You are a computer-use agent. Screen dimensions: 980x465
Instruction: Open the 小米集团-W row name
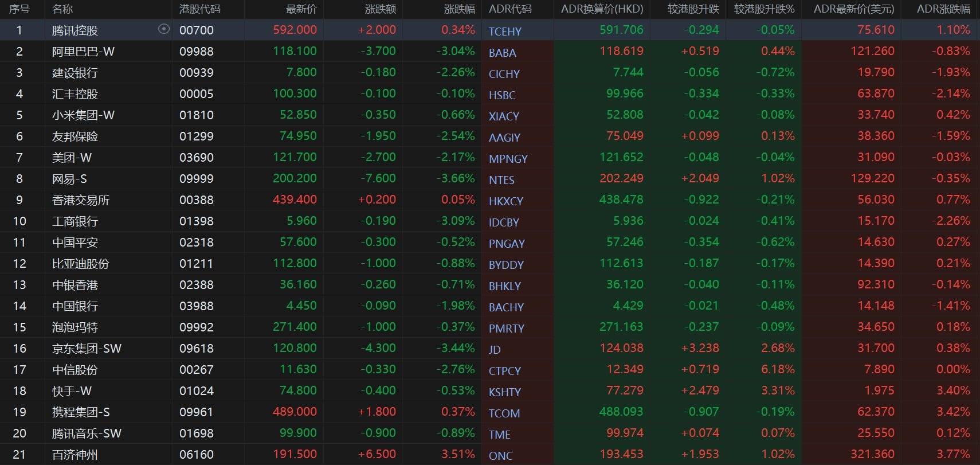[x=83, y=115]
